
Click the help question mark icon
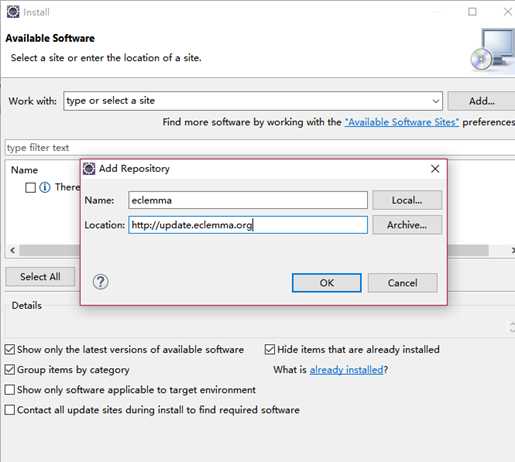pos(100,282)
